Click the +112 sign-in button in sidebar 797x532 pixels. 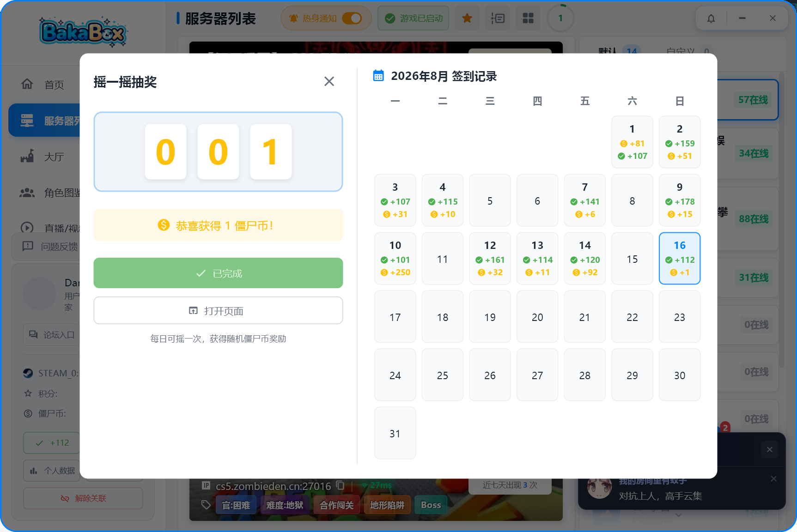tap(52, 443)
